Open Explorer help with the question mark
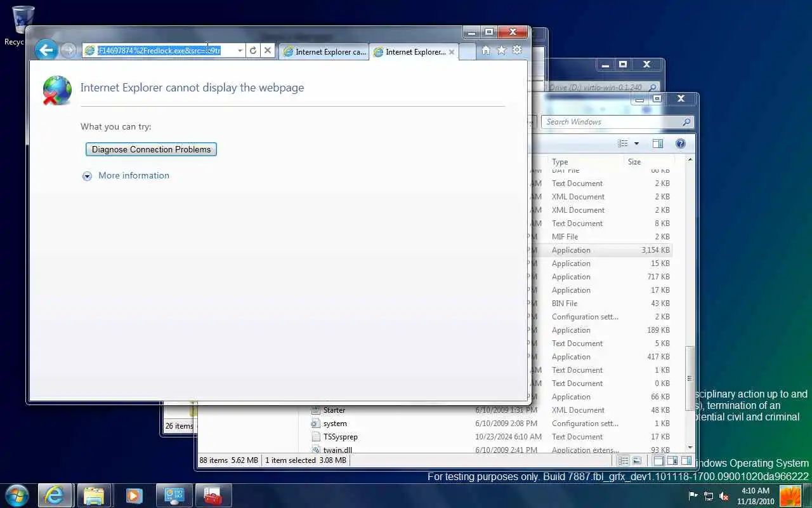Screen dimensions: 812x508 click(x=681, y=144)
